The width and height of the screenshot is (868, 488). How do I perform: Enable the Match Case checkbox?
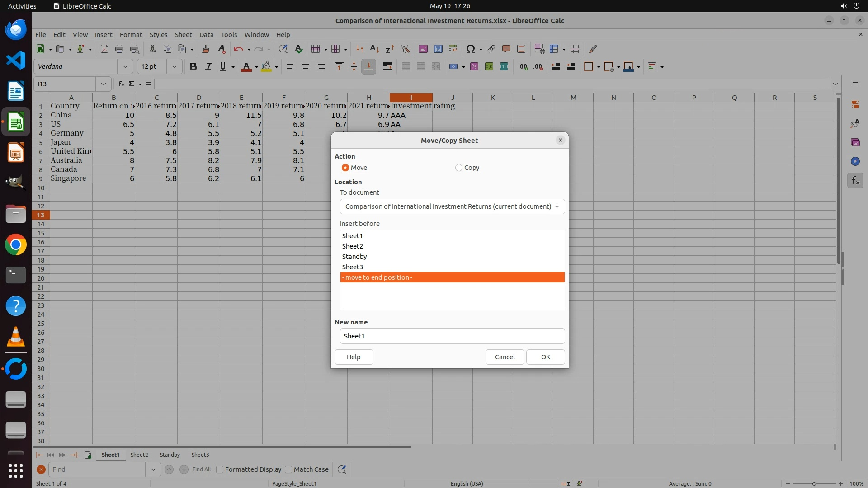tap(288, 469)
